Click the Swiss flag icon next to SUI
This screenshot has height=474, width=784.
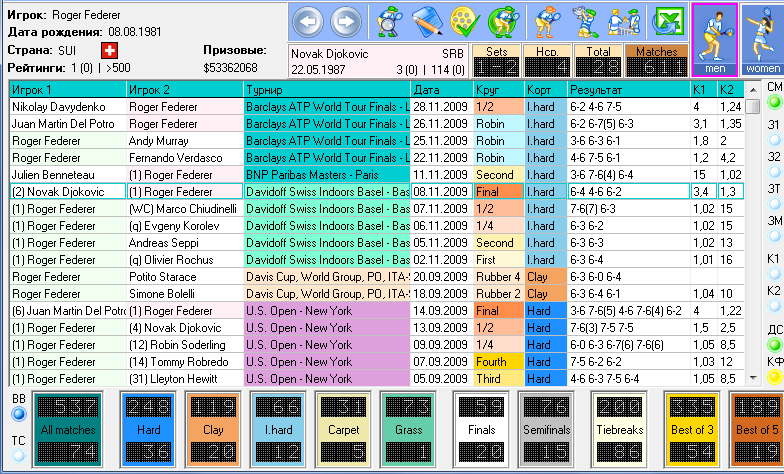click(109, 50)
